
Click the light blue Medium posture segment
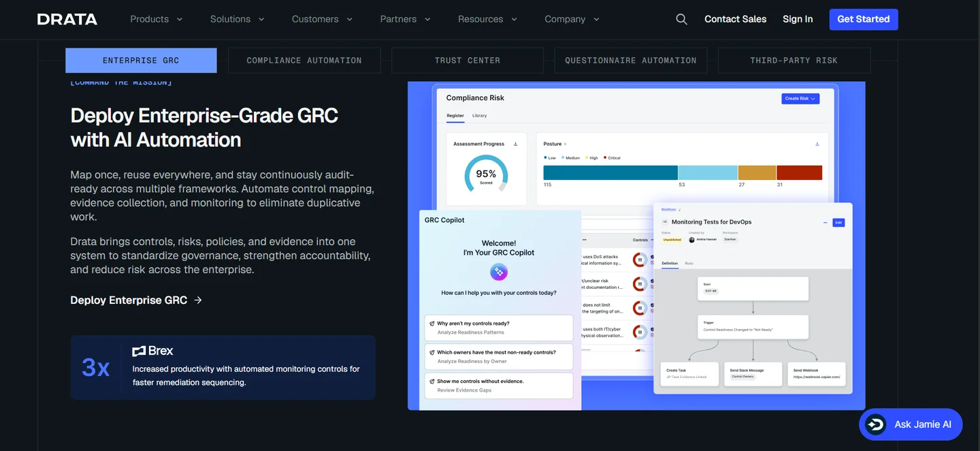708,172
